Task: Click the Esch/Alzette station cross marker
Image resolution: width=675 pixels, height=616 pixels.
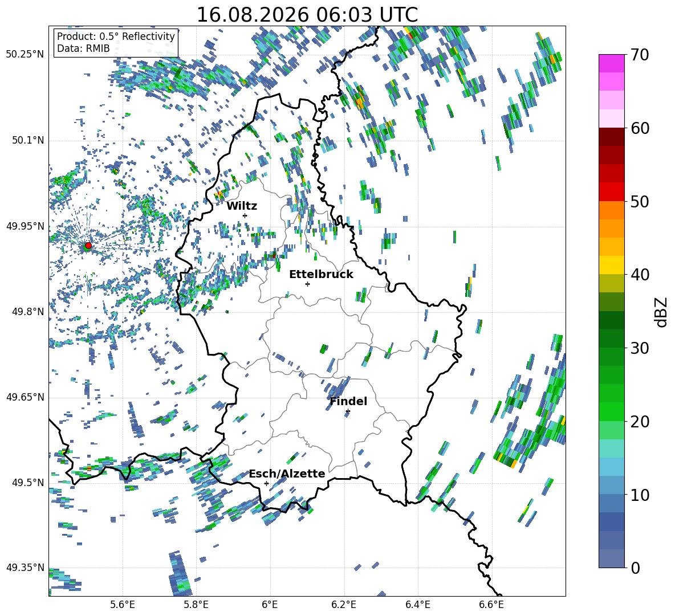Action: pyautogui.click(x=266, y=483)
